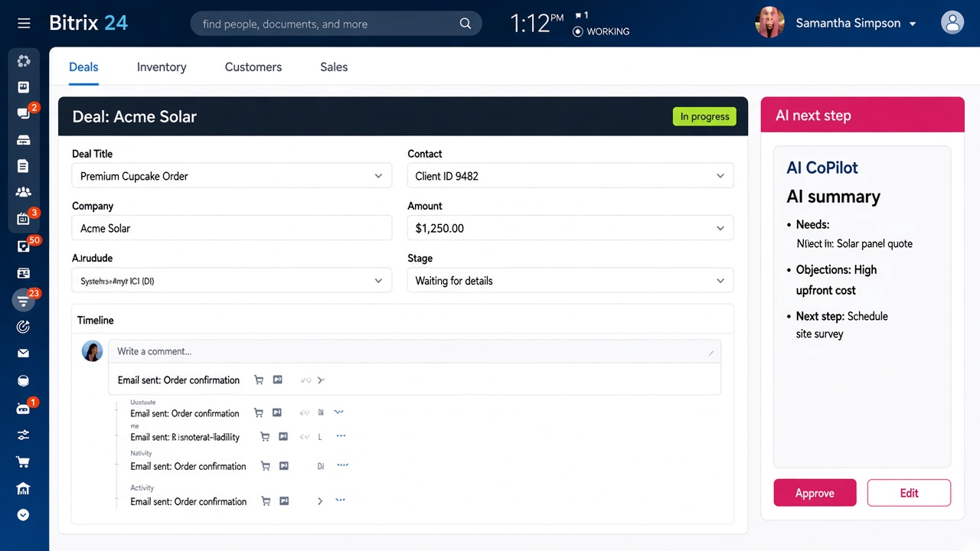Click the Approve button

(x=815, y=493)
